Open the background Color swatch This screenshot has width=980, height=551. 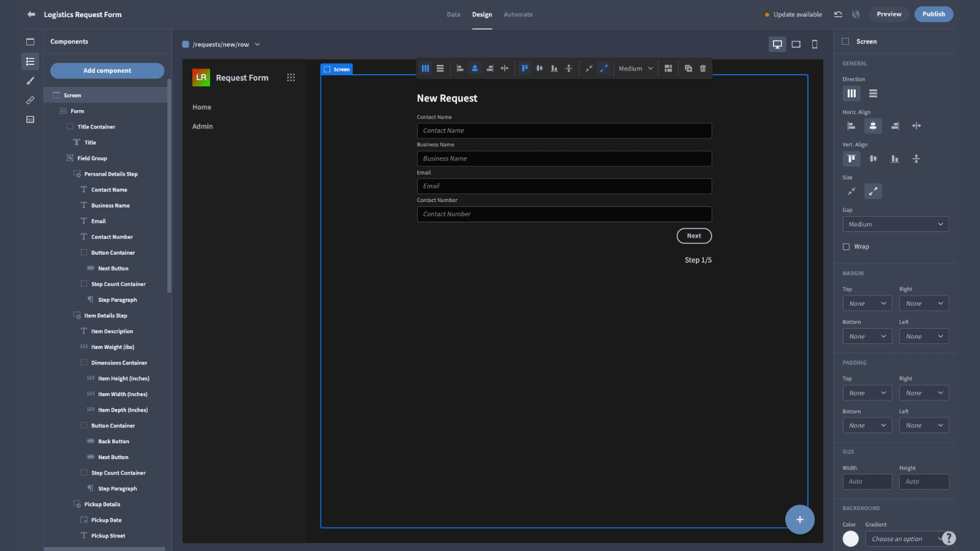click(x=851, y=539)
